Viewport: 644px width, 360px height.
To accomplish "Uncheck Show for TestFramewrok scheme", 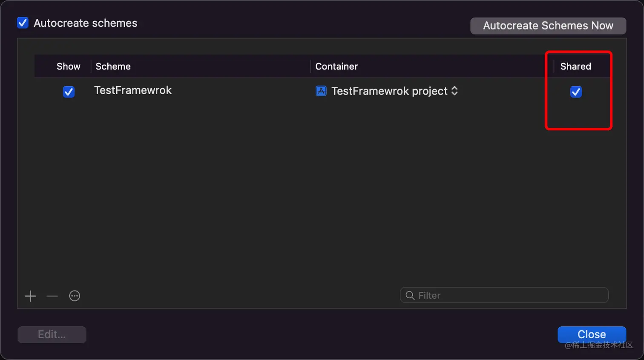I will pos(69,92).
